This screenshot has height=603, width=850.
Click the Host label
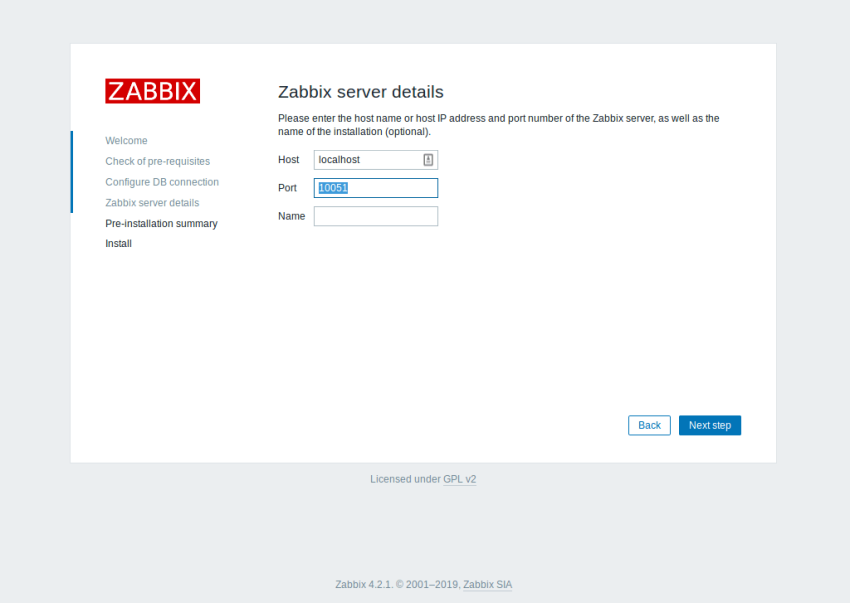pos(288,160)
